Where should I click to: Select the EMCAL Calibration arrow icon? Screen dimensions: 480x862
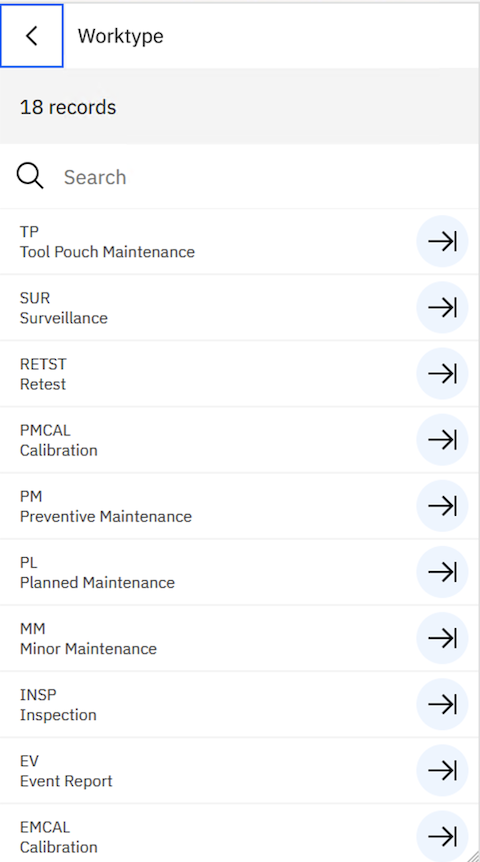(442, 837)
